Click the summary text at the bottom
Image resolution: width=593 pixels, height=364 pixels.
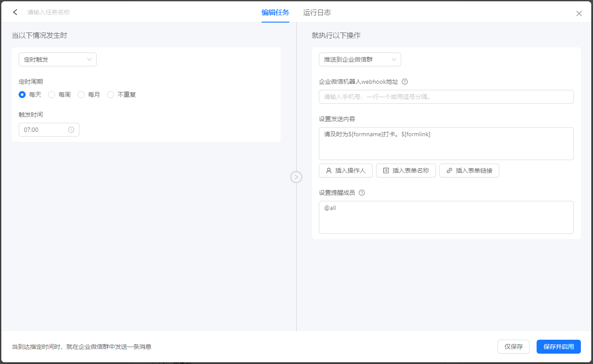pyautogui.click(x=82, y=347)
